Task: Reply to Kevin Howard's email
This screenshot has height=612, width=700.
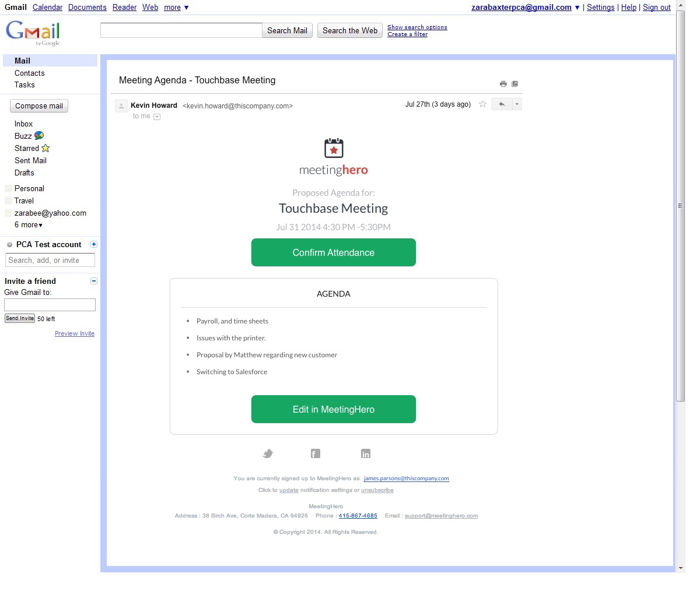Action: click(502, 104)
